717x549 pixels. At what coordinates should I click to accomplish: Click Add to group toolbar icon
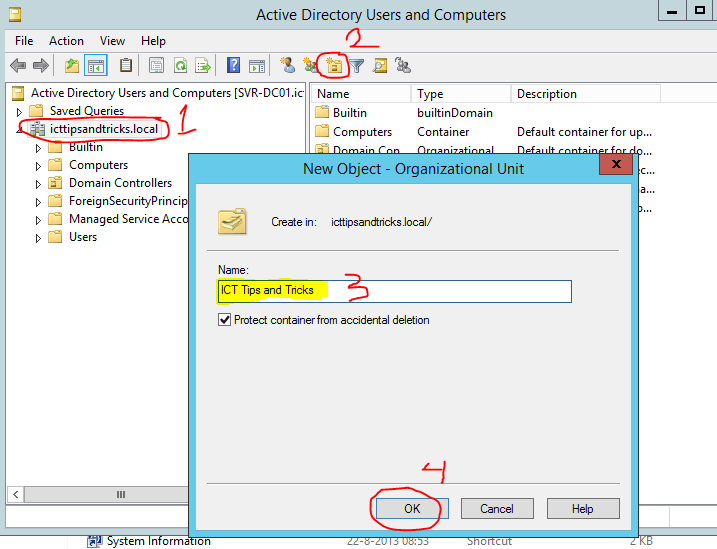(403, 65)
